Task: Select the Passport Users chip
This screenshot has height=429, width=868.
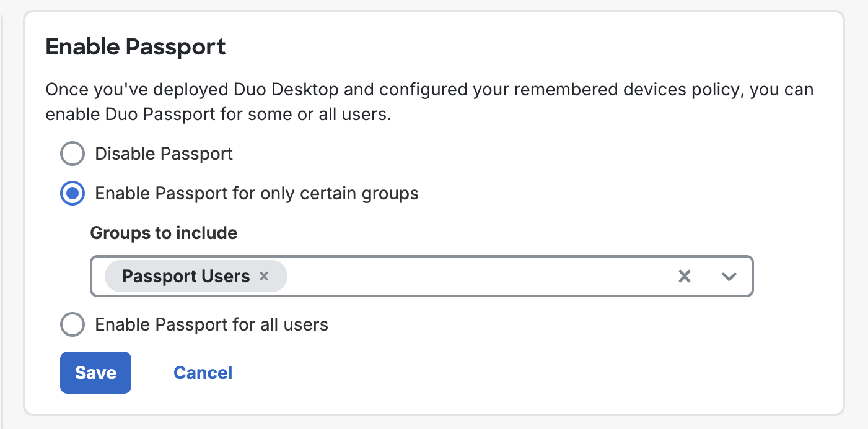Action: (x=186, y=276)
